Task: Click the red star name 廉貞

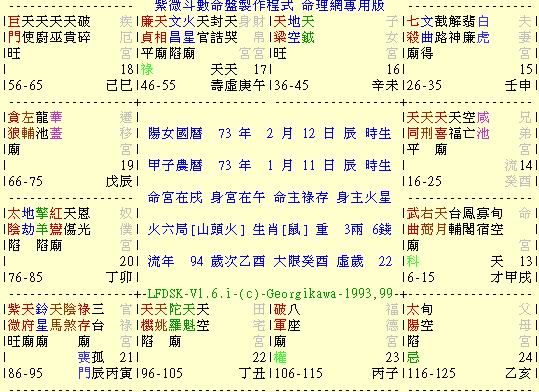Action: click(147, 30)
